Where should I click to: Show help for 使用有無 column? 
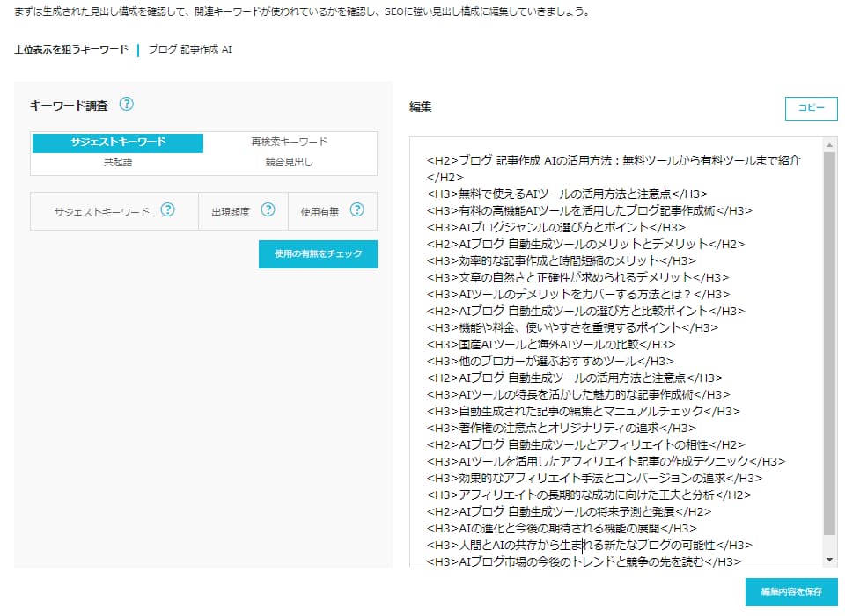pos(357,209)
